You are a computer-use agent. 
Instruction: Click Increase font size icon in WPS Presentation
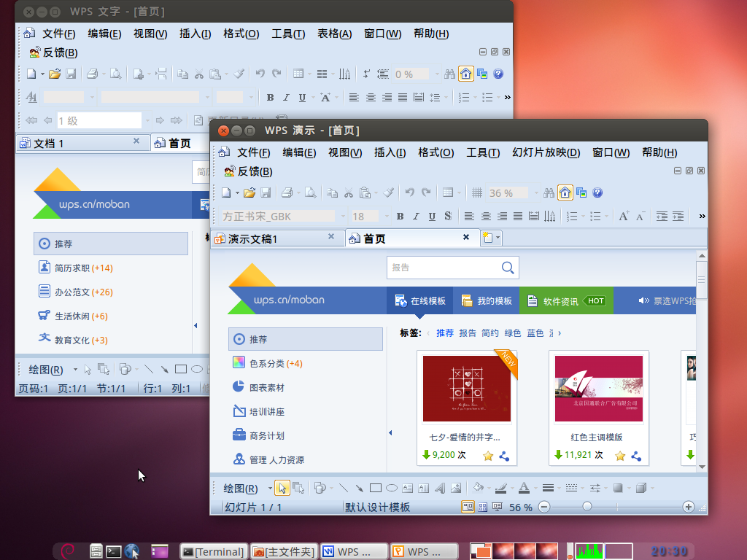pos(624,217)
